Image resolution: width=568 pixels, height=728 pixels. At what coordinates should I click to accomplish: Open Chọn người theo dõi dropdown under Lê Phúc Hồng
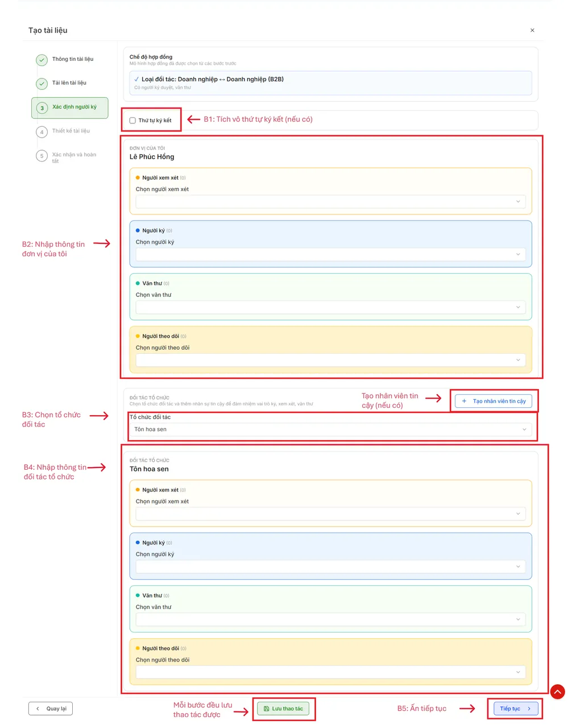coord(330,360)
